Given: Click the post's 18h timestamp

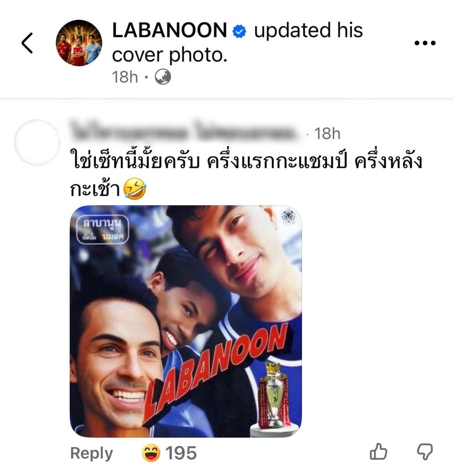Looking at the screenshot, I should pyautogui.click(x=125, y=77).
